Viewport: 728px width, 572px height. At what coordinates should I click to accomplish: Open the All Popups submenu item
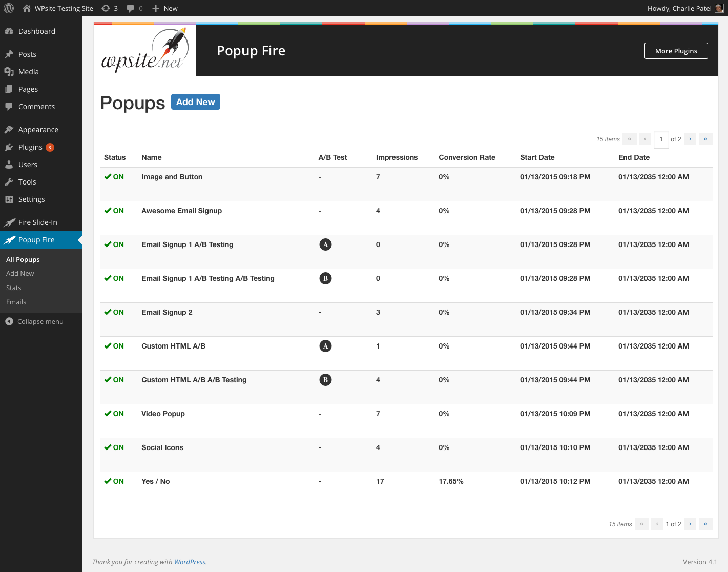tap(23, 259)
